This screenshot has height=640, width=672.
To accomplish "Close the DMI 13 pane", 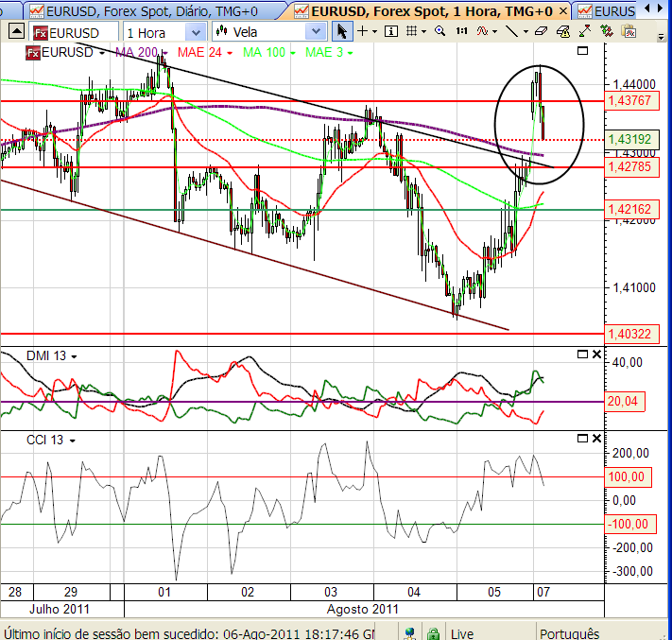I will tap(596, 355).
